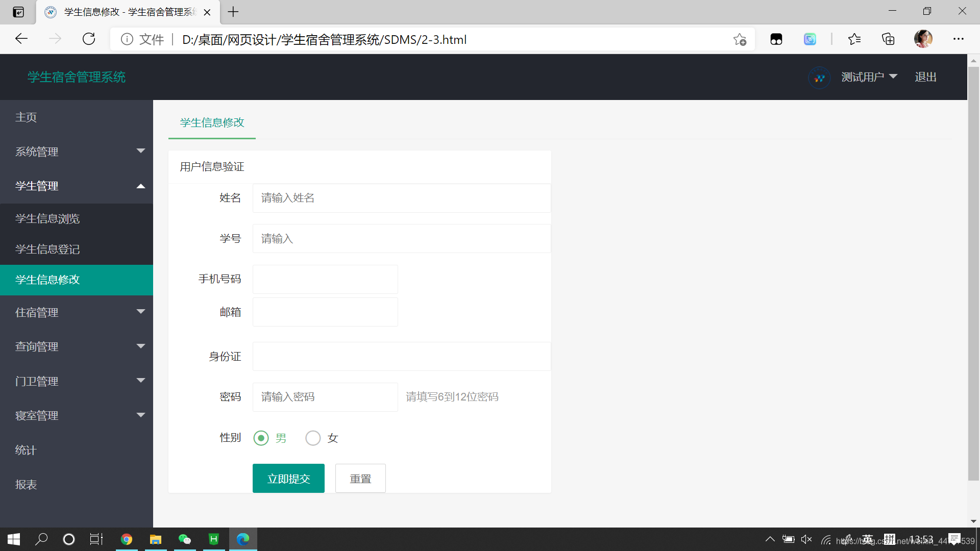Click the test user avatar icon
Screen dimensions: 980x551
point(819,78)
